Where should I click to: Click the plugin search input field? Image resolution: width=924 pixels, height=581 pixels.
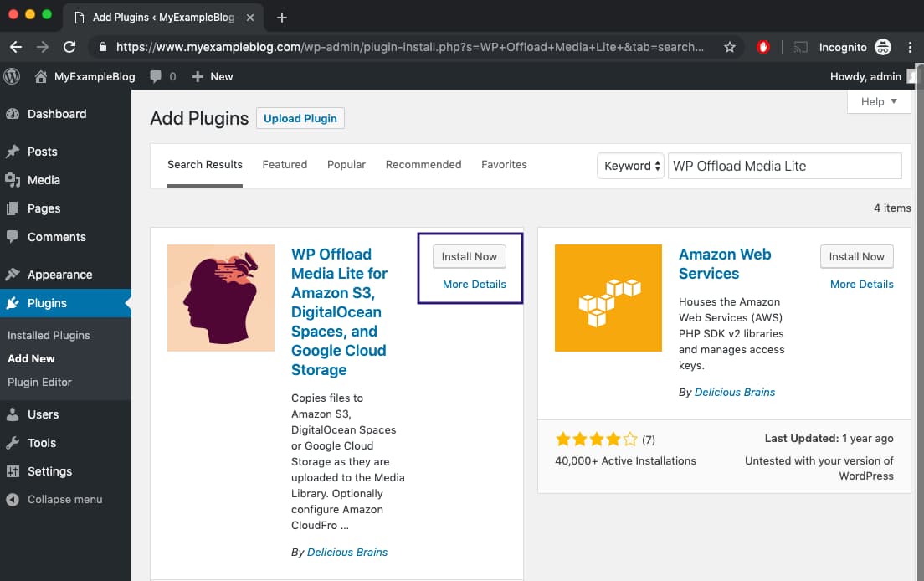pos(784,166)
